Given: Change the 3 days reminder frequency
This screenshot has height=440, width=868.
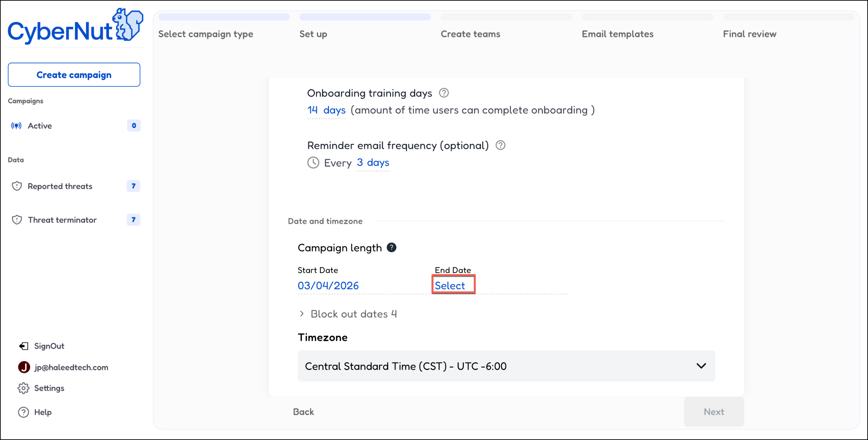Looking at the screenshot, I should tap(373, 163).
